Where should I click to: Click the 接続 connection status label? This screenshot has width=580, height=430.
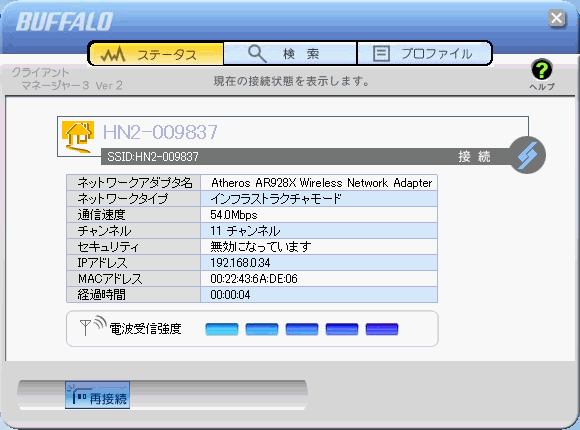[475, 157]
